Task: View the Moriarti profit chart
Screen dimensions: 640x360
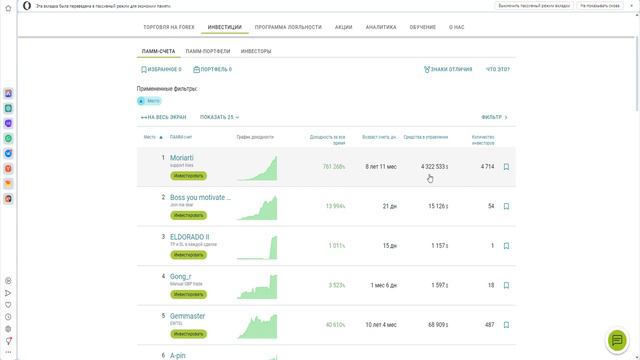Action: pyautogui.click(x=257, y=168)
